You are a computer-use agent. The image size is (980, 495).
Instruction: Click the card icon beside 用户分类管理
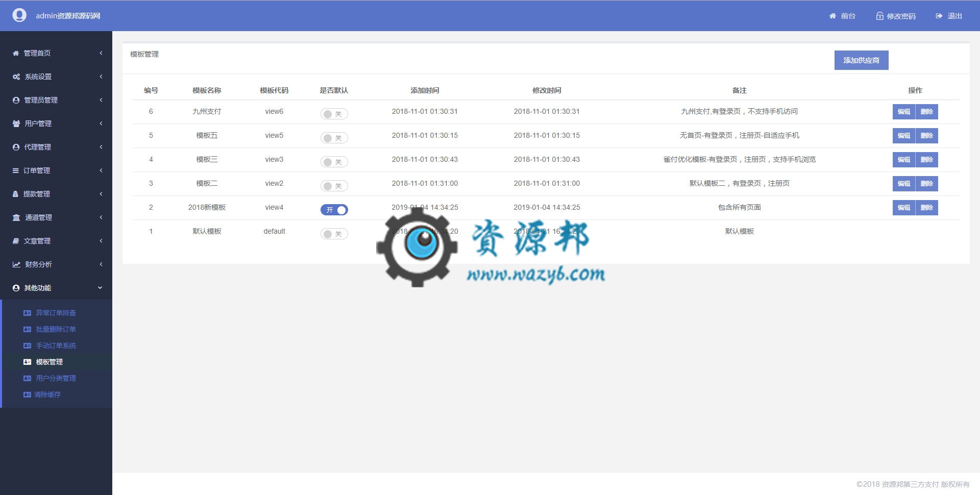point(27,378)
